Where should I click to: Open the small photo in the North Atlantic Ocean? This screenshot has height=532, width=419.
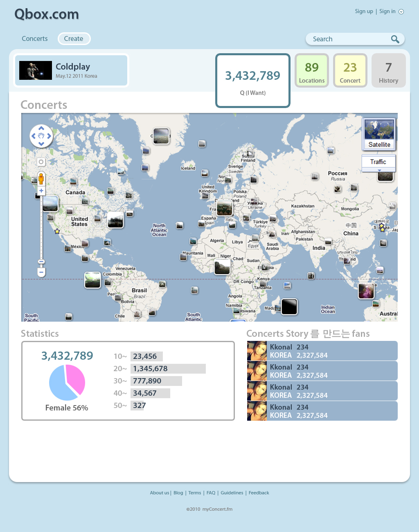(180, 225)
